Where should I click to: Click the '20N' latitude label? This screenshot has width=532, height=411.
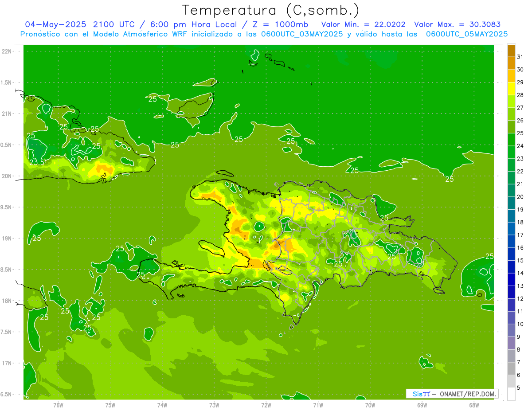(x=7, y=176)
